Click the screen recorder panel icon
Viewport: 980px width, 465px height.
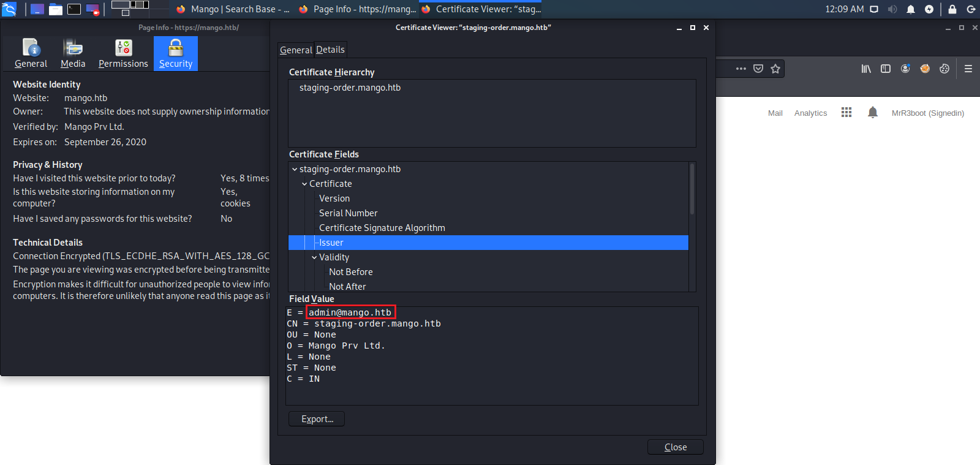(x=92, y=9)
